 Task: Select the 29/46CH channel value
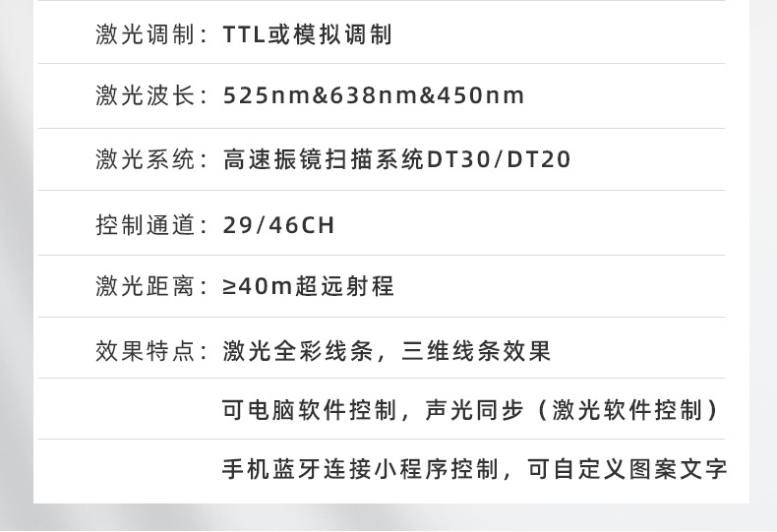coord(279,225)
